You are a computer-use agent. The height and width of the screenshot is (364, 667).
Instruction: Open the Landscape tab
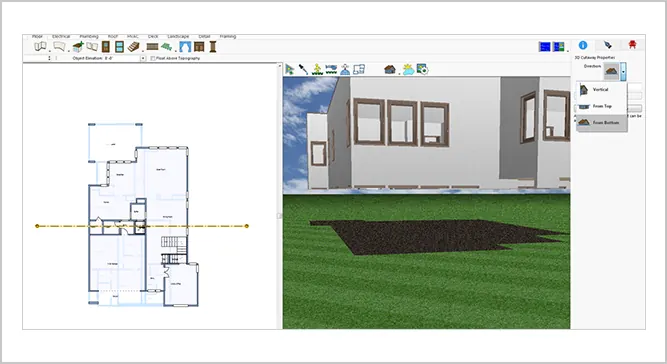pos(178,37)
